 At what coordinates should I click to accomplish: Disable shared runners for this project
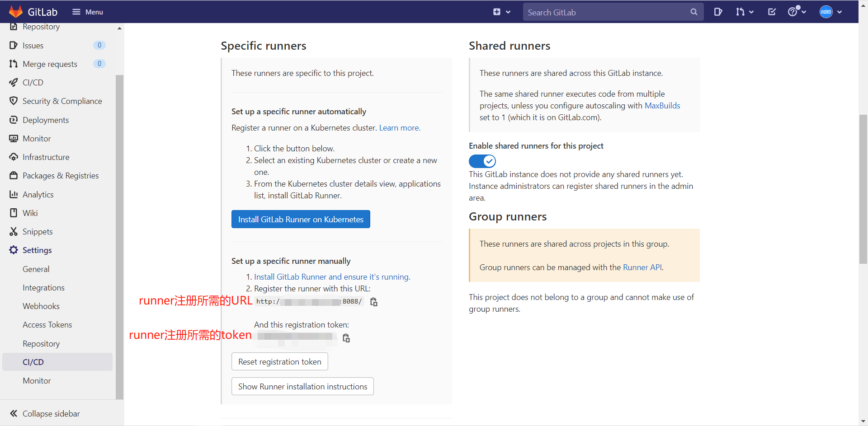(x=482, y=161)
